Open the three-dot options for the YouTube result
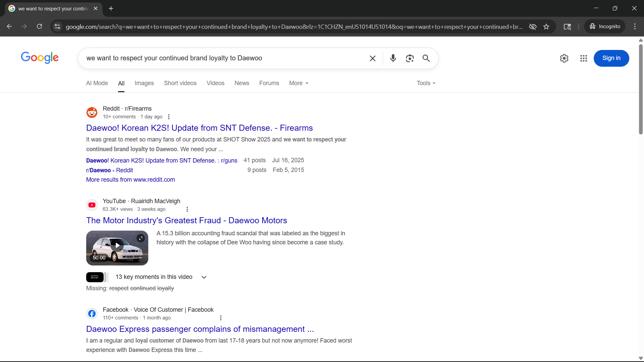The image size is (644, 362). [187, 209]
